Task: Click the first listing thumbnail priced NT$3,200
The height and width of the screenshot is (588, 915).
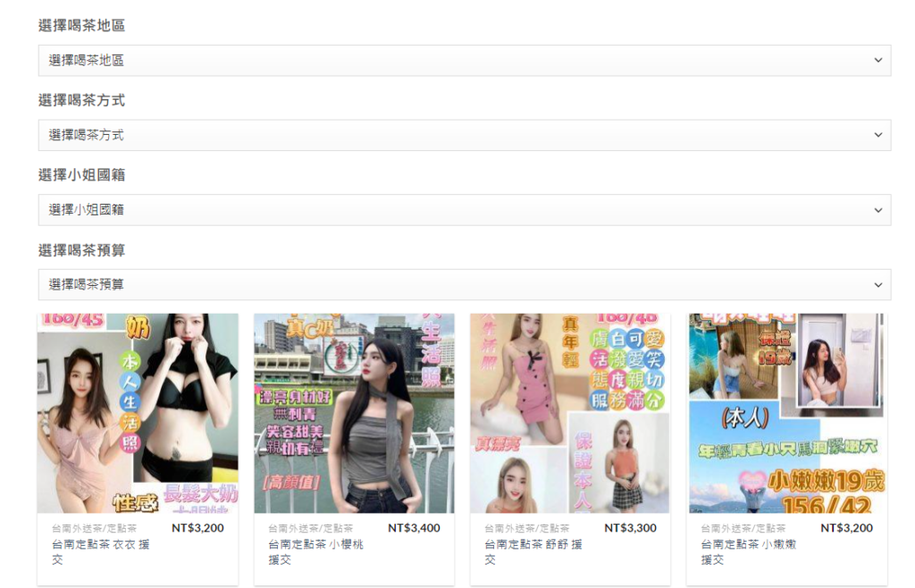Action: (138, 413)
